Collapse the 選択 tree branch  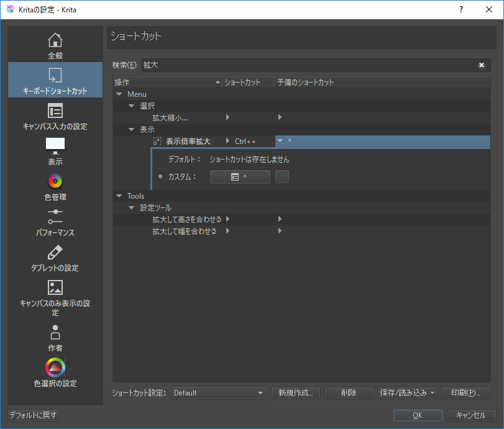[132, 106]
